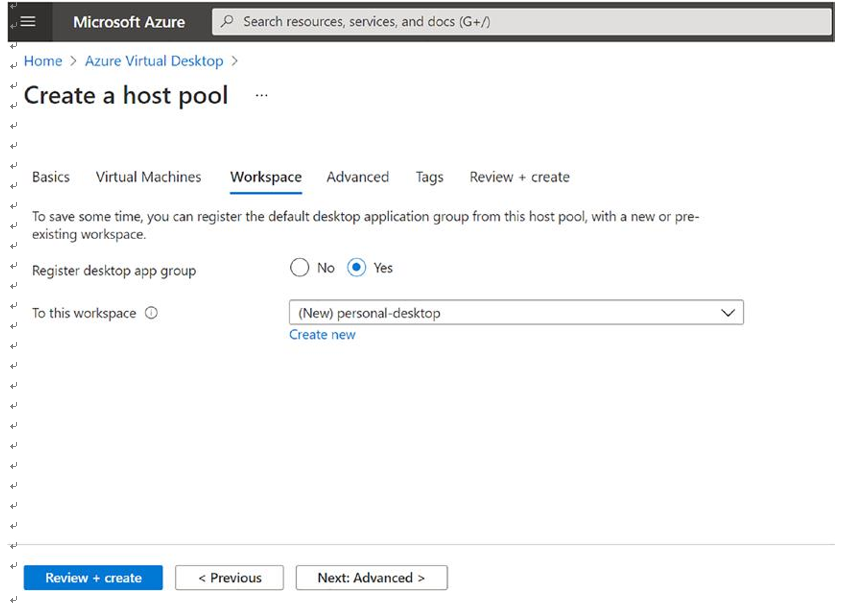Switch to the Basics tab
The width and height of the screenshot is (842, 614).
tap(51, 177)
